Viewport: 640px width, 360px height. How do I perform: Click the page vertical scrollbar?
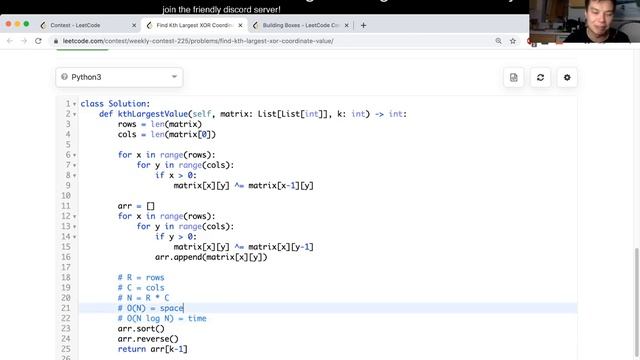point(637,302)
